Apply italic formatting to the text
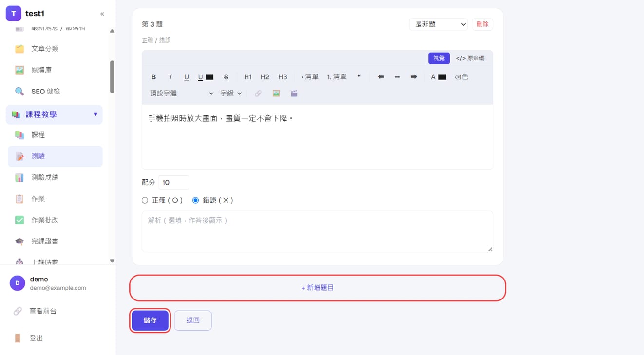Screen dimensions: 644x355 click(170, 77)
